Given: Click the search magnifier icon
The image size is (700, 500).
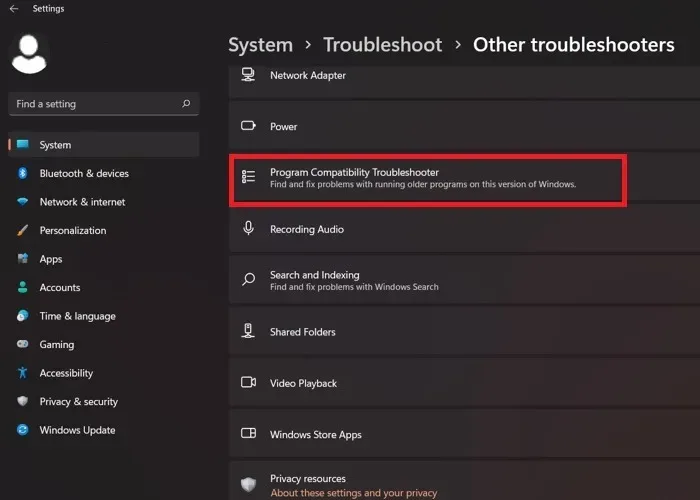Looking at the screenshot, I should click(186, 104).
